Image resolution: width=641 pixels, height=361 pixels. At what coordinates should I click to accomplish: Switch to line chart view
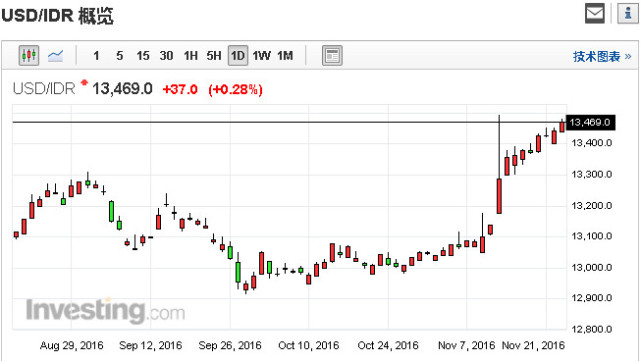click(x=55, y=55)
